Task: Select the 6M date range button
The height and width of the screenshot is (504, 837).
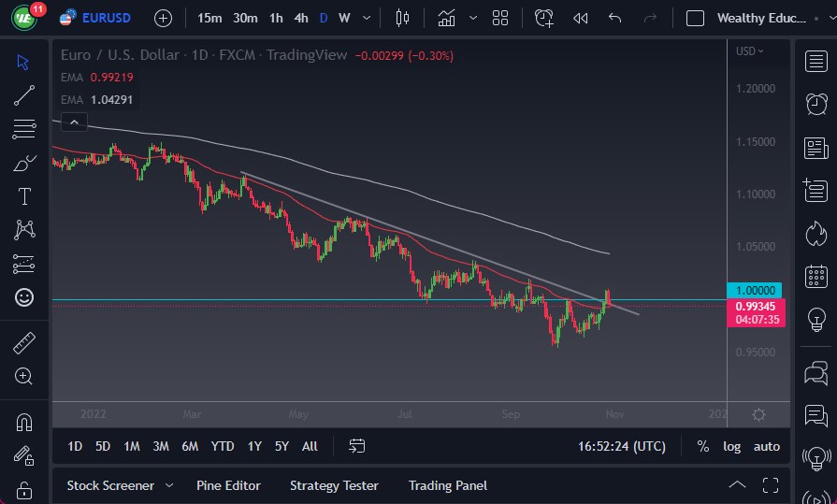Action: click(190, 446)
